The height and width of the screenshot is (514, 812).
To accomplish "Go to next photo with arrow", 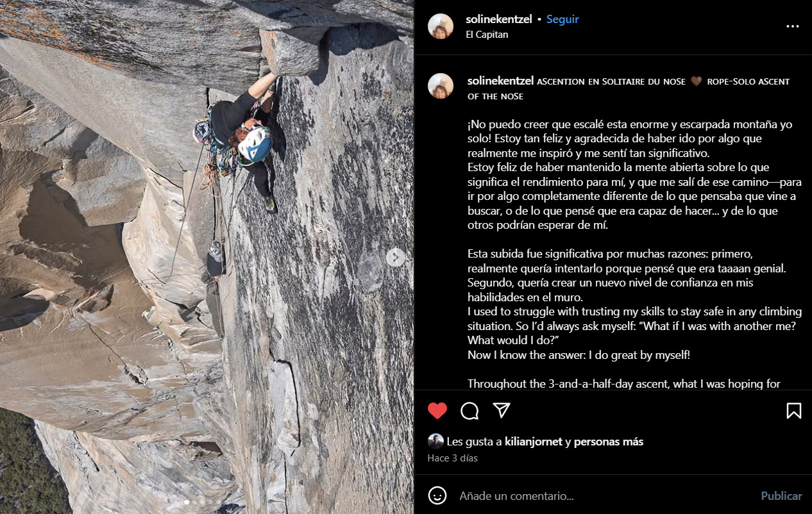I will (396, 257).
